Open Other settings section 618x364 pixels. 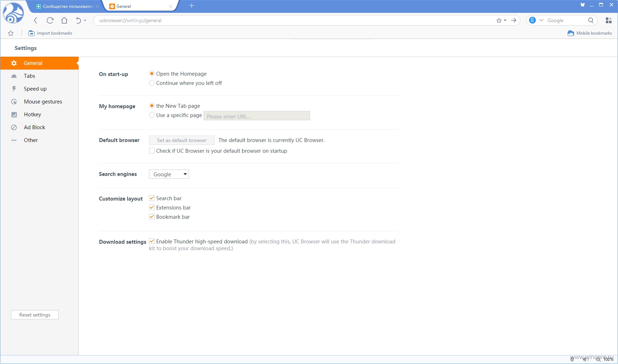(x=39, y=140)
